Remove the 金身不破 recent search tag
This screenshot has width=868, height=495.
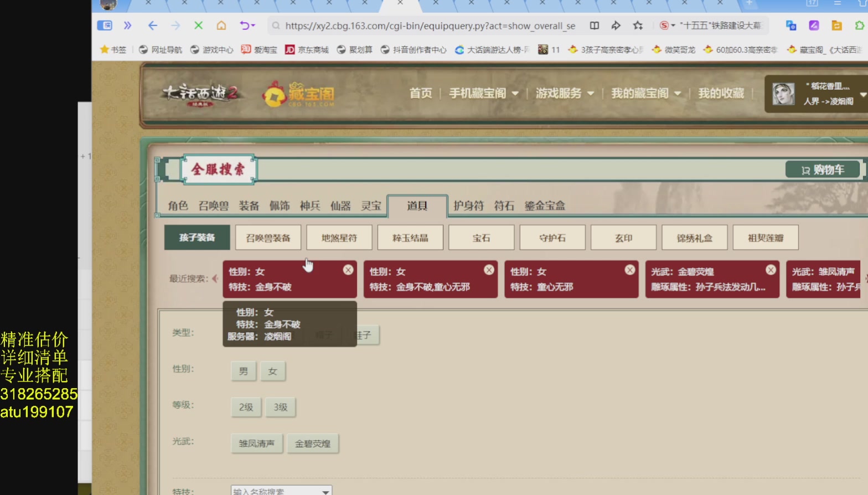coord(348,270)
